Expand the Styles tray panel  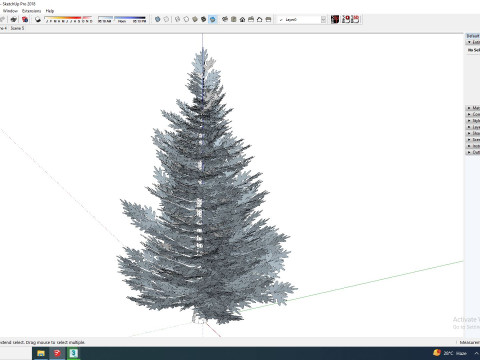(473, 121)
